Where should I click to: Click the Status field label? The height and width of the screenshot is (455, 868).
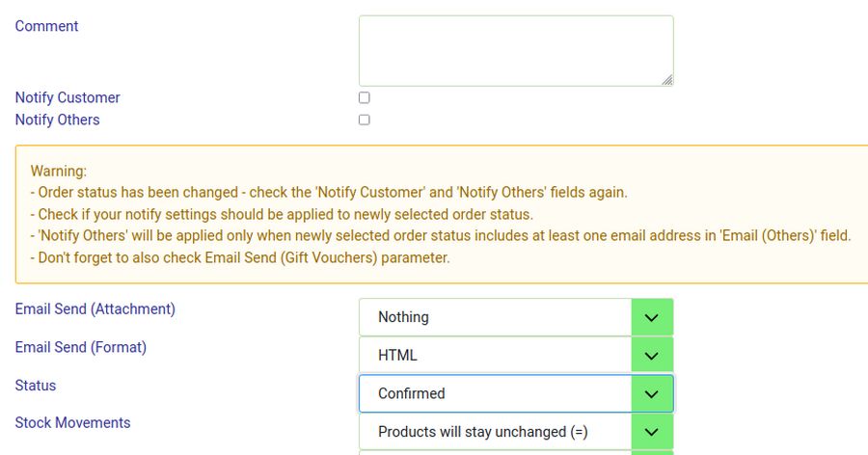[36, 386]
